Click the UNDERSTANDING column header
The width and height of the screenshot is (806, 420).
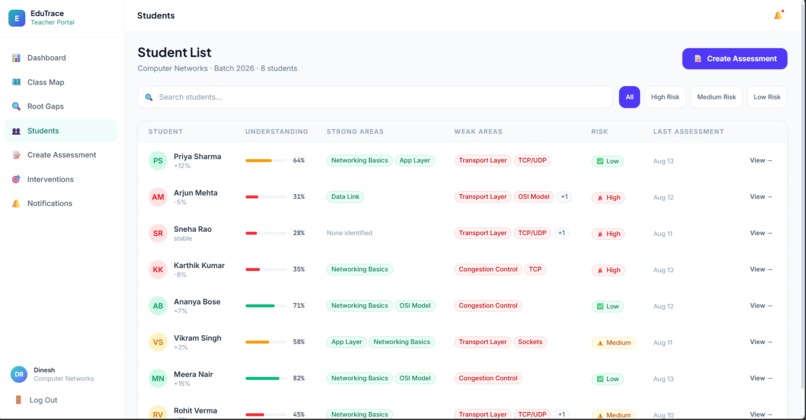point(277,132)
